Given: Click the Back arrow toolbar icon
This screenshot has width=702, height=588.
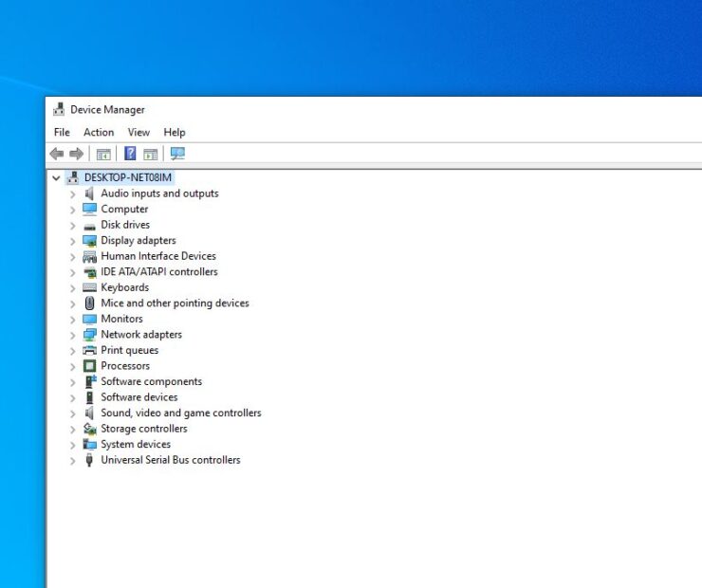Looking at the screenshot, I should click(56, 154).
